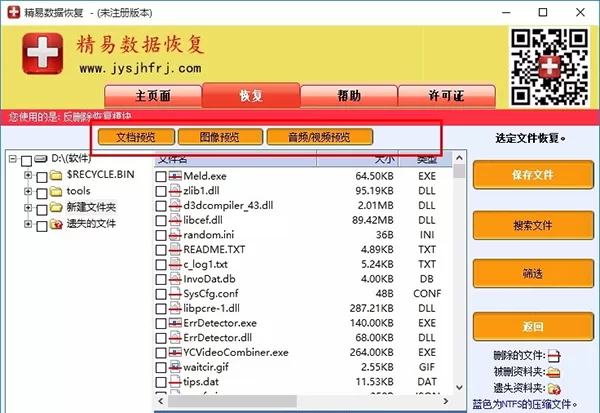
Task: Click the horizontal scrollbar left arrow
Action: tap(161, 401)
